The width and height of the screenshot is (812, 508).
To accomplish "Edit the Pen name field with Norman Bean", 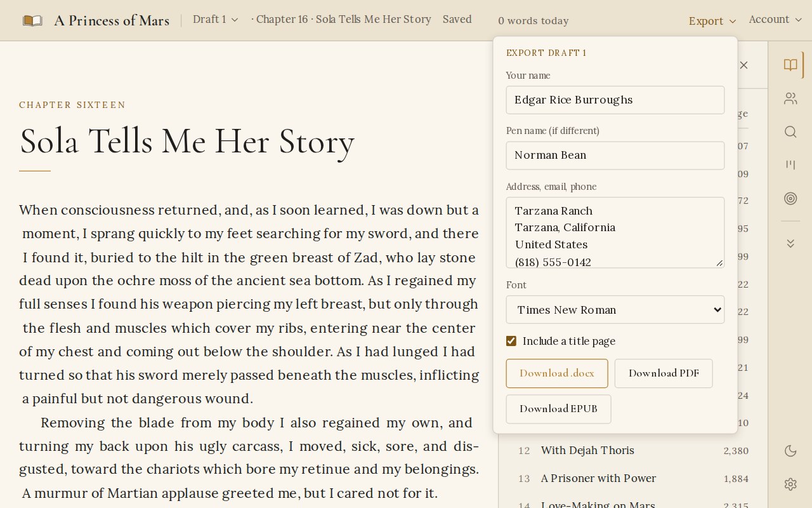I will 615,156.
